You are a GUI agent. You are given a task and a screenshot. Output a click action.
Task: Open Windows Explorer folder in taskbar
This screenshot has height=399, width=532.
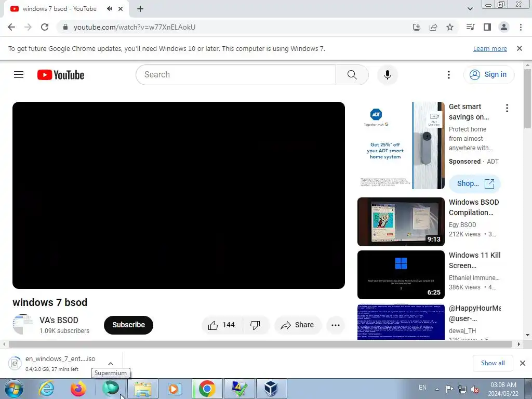pos(143,389)
